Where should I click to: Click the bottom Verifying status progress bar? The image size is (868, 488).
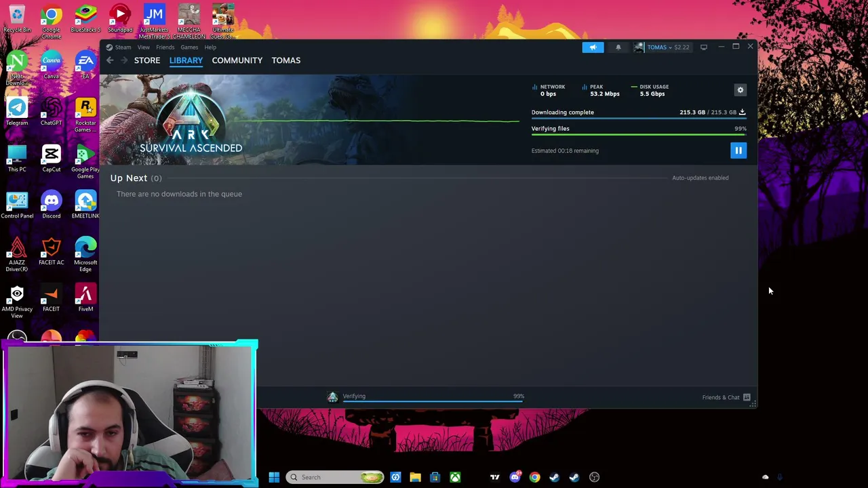tap(433, 401)
